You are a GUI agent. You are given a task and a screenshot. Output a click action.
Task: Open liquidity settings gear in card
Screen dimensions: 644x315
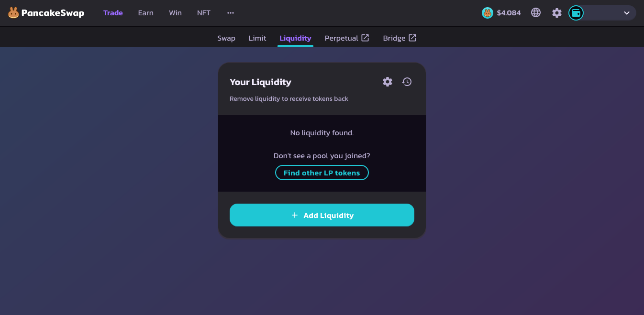[x=388, y=82]
